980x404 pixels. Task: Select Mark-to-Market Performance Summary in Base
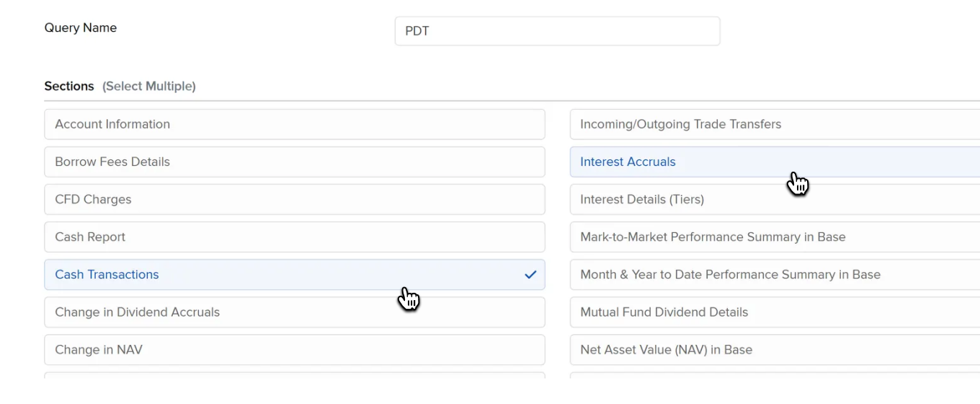point(775,237)
